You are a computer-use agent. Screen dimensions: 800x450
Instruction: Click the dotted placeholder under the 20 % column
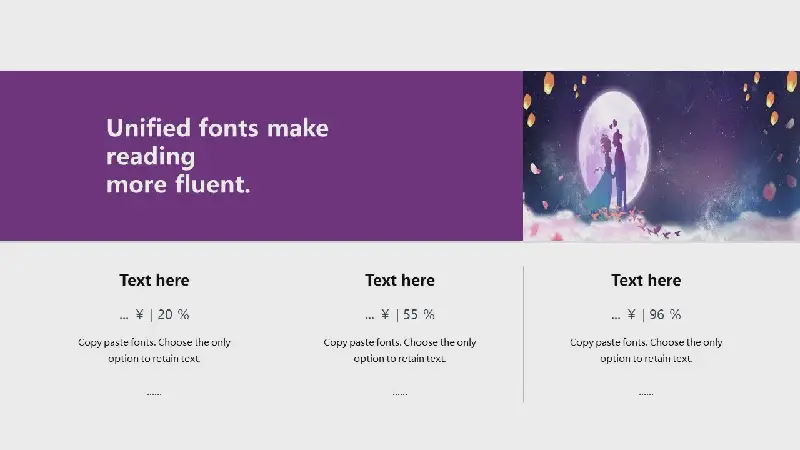point(154,394)
